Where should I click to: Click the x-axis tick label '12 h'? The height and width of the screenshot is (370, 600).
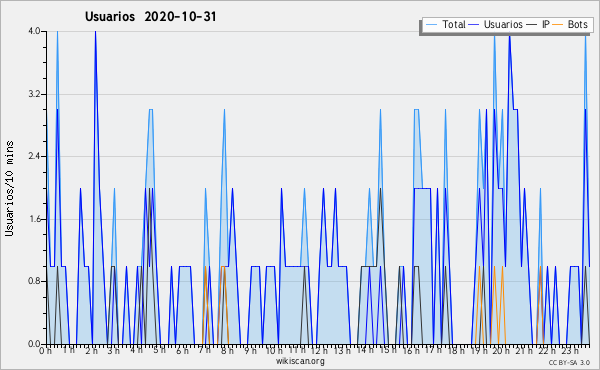click(319, 350)
